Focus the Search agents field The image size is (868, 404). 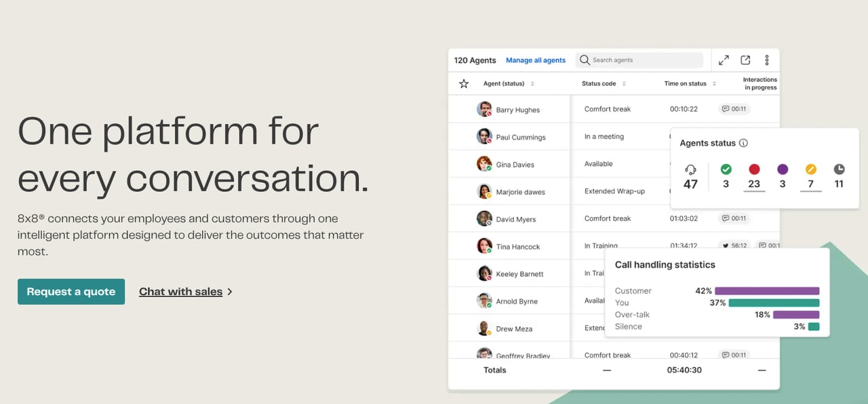639,60
